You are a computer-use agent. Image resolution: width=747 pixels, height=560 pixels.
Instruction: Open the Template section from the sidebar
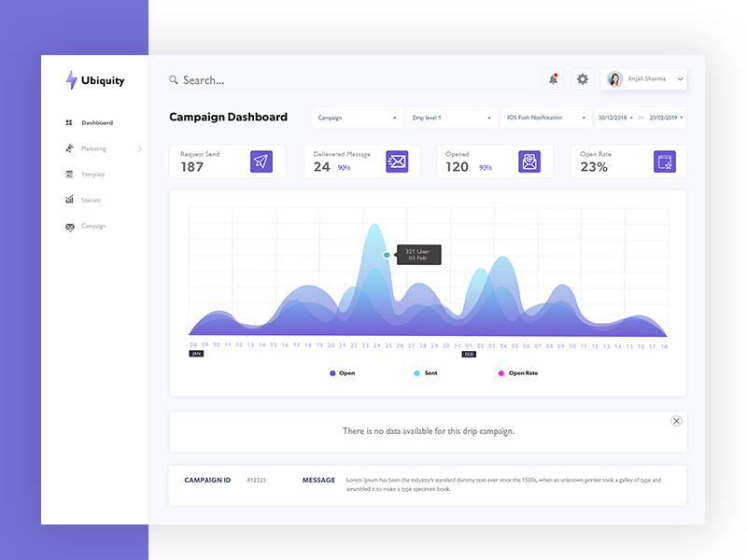tap(93, 174)
